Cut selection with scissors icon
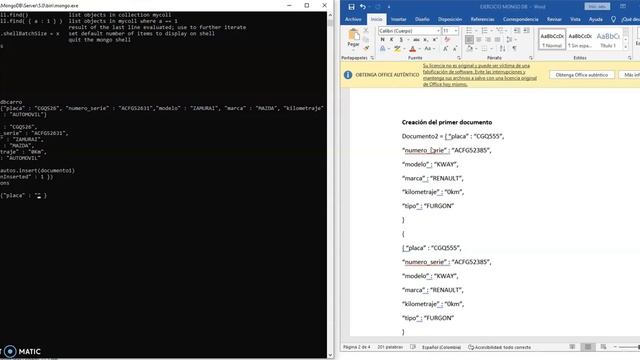This screenshot has width=640, height=360. [x=366, y=31]
